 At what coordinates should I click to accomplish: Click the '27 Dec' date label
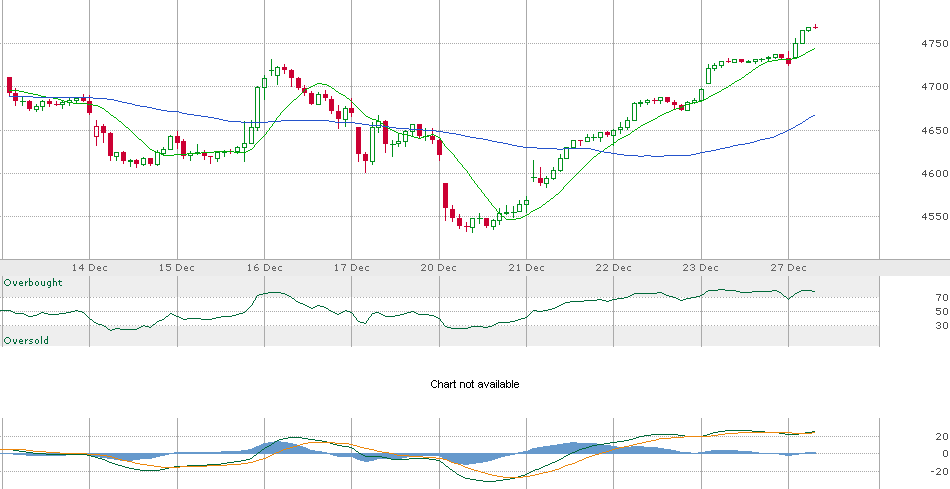789,267
